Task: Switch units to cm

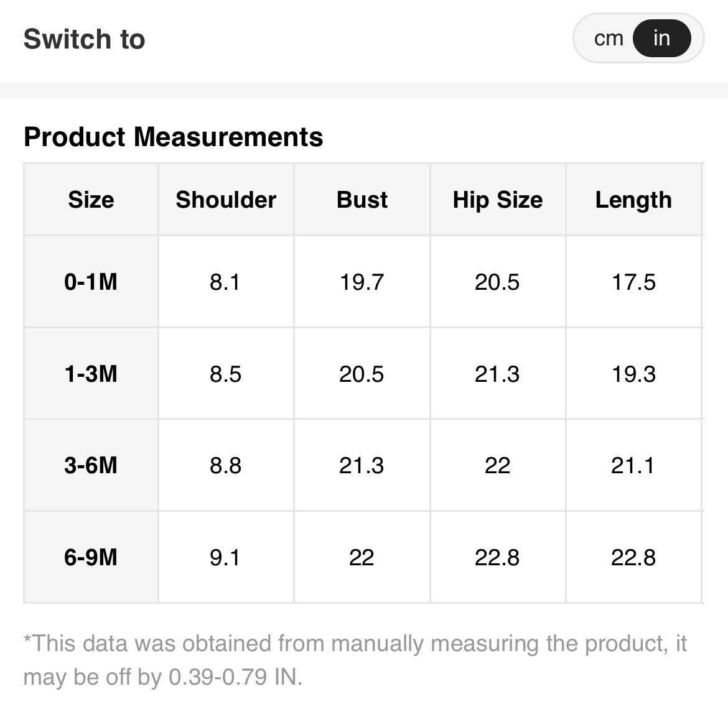Action: click(x=608, y=39)
